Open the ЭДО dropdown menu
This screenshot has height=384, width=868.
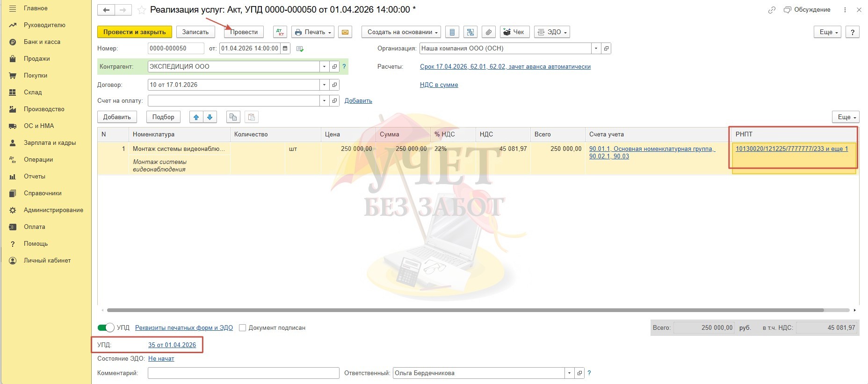pyautogui.click(x=552, y=32)
